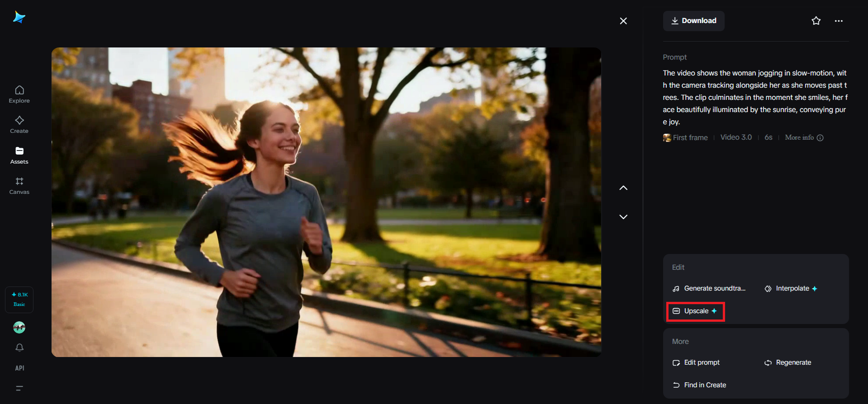The image size is (868, 404).
Task: Open the 8.1K Basic credits badge
Action: click(x=19, y=299)
